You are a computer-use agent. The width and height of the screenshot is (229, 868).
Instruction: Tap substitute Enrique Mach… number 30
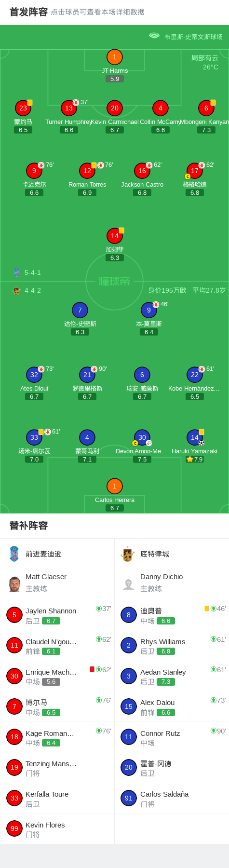14,676
